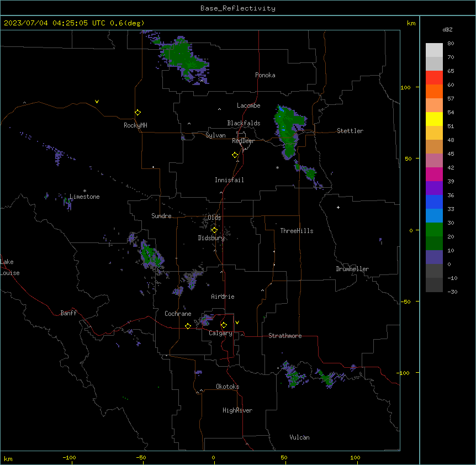Select the Lacombe town label
Viewport: 476px width, 465px height.
click(x=248, y=105)
